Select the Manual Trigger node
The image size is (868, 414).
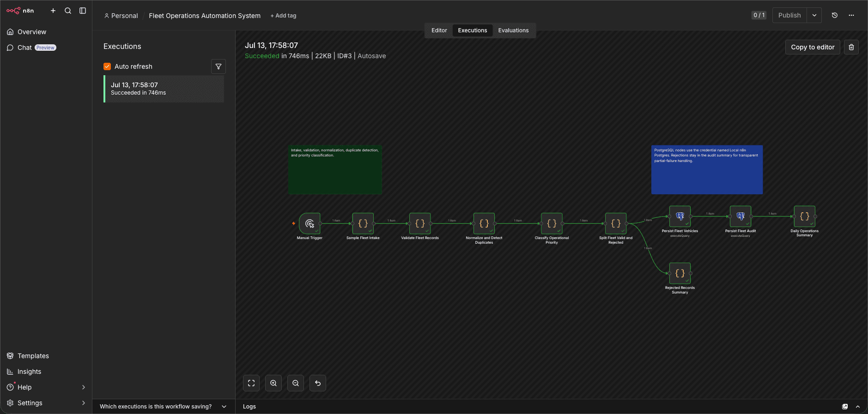coord(310,223)
